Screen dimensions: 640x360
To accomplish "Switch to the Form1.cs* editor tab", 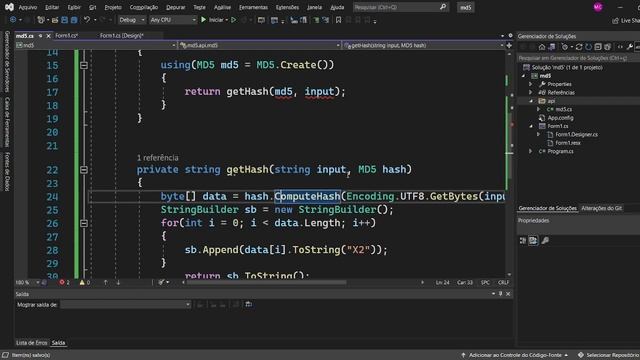I will pos(67,36).
